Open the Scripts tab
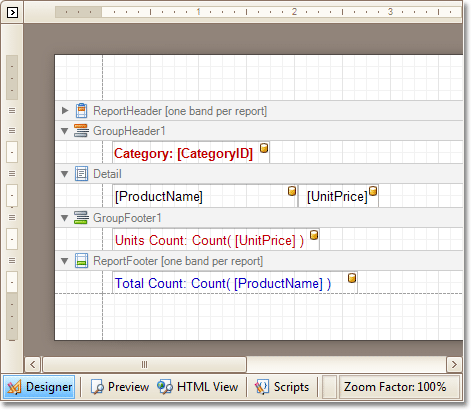 click(x=282, y=387)
